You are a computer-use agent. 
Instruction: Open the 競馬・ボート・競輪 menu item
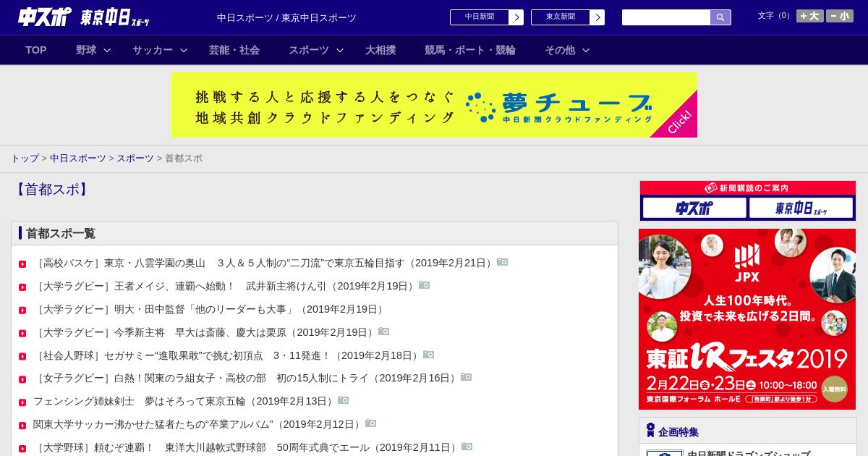point(470,50)
